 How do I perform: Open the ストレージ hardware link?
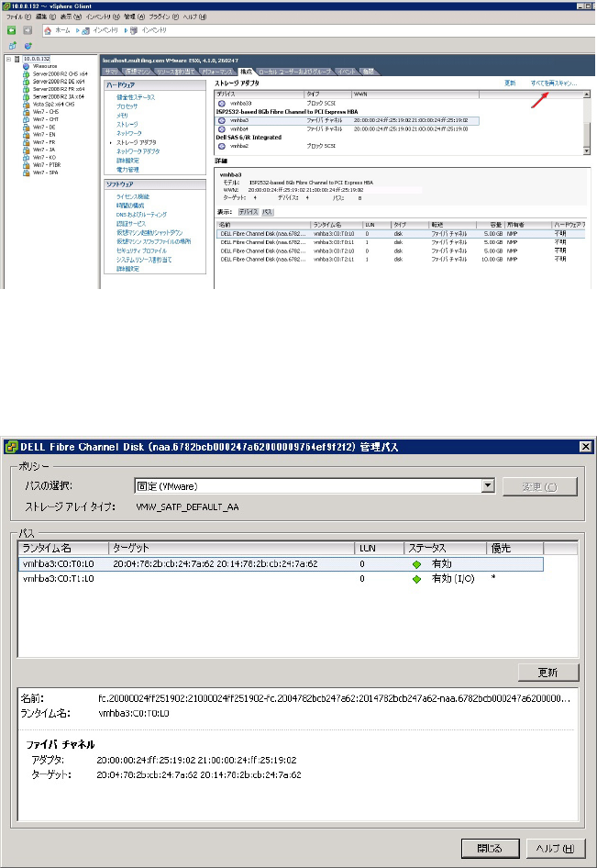click(x=127, y=125)
